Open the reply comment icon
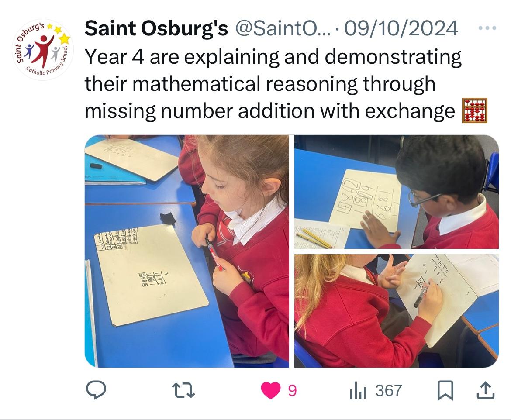This screenshot has height=420, width=511. tap(96, 390)
